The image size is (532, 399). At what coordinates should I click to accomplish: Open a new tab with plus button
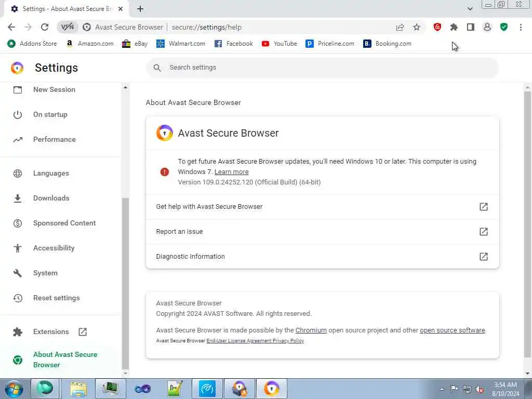[140, 9]
